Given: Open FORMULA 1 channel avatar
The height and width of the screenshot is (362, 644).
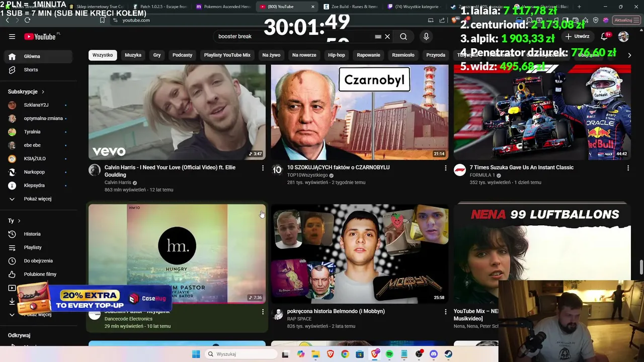Looking at the screenshot, I should coord(460,170).
